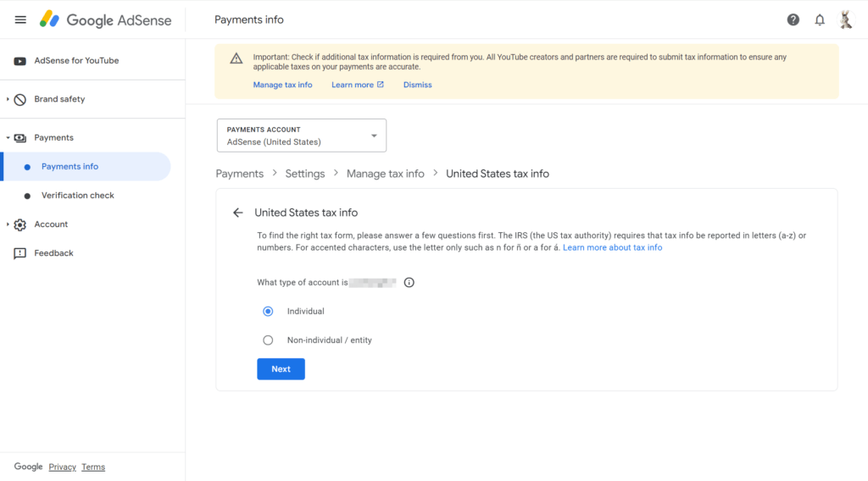Image resolution: width=868 pixels, height=481 pixels.
Task: Click the Manage tax info banner link
Action: [x=282, y=85]
